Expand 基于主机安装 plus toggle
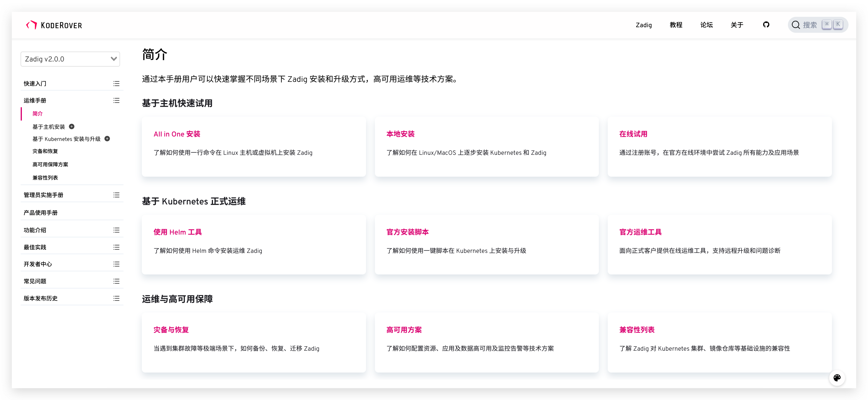This screenshot has width=868, height=400. click(72, 127)
